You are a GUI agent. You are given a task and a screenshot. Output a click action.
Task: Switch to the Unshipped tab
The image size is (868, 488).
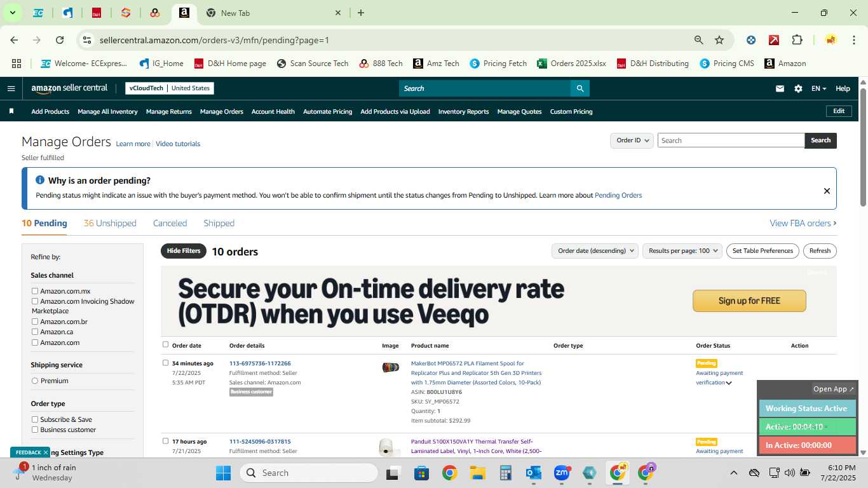(x=110, y=223)
